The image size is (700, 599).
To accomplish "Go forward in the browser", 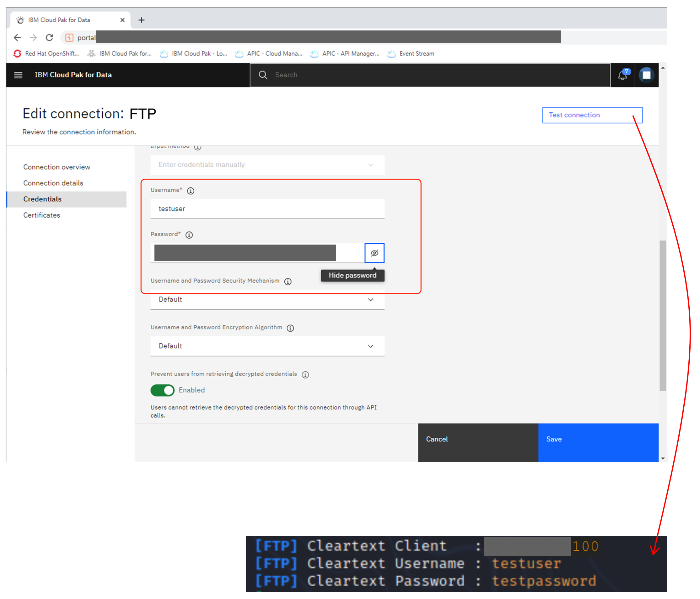I will pos(33,37).
